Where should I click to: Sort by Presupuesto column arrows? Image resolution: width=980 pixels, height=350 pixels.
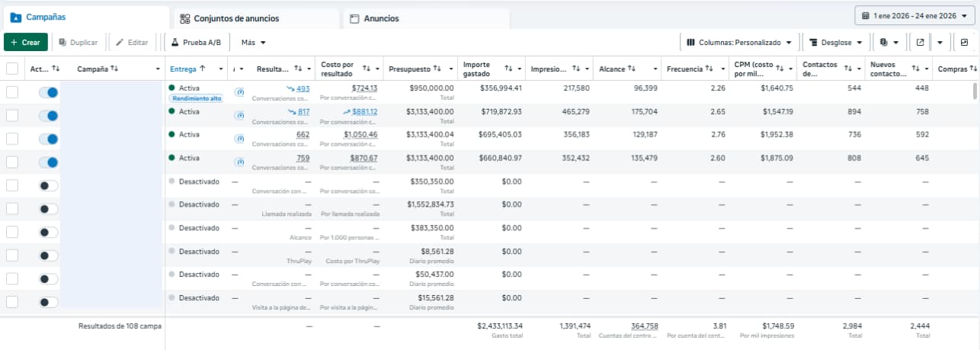click(x=437, y=69)
